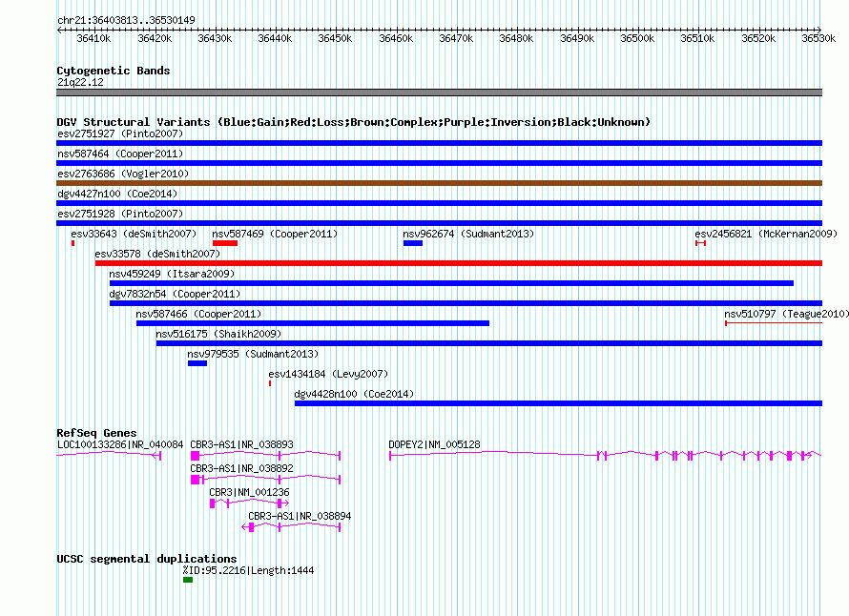Click the blue nsv962674 (Sudmant2013) gain block
Screen dimensions: 849x616
point(413,243)
